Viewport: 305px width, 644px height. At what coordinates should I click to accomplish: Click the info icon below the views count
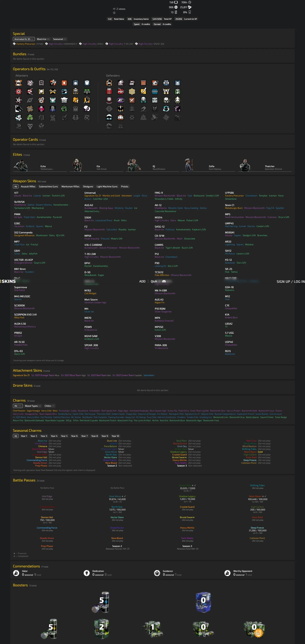[x=114, y=13]
